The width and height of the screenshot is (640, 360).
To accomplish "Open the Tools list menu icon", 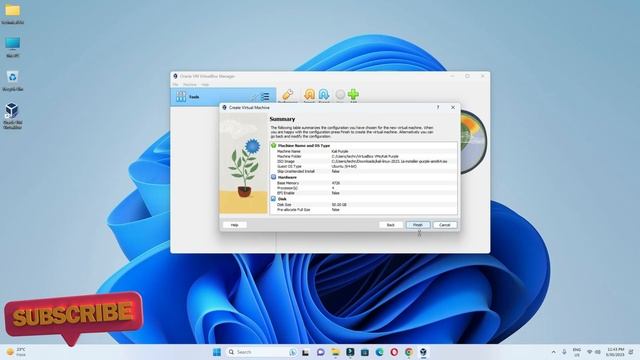I will (265, 97).
